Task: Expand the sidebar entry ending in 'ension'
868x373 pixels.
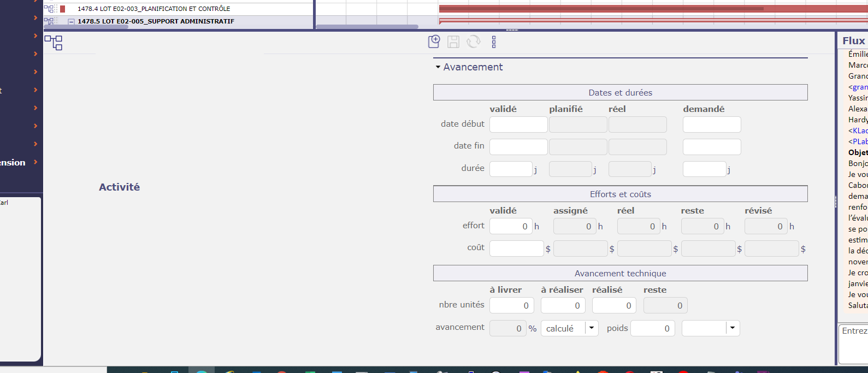Action: click(x=36, y=162)
